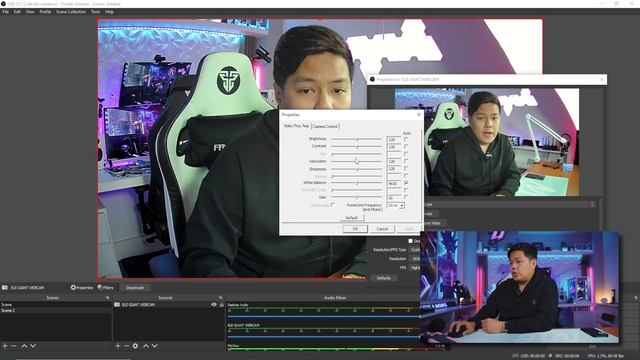Open the File menu
This screenshot has height=360, width=640.
pyautogui.click(x=6, y=12)
